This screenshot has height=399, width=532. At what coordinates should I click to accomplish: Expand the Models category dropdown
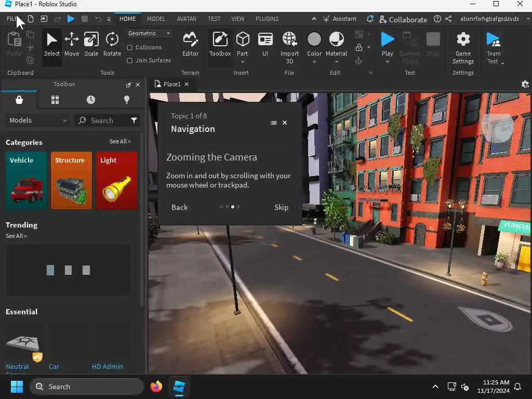pyautogui.click(x=37, y=121)
